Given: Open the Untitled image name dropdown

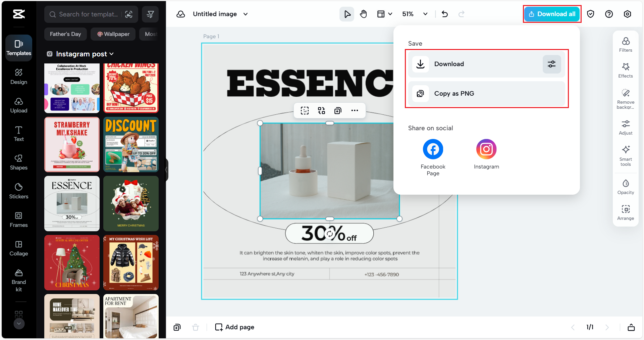Looking at the screenshot, I should pyautogui.click(x=220, y=14).
